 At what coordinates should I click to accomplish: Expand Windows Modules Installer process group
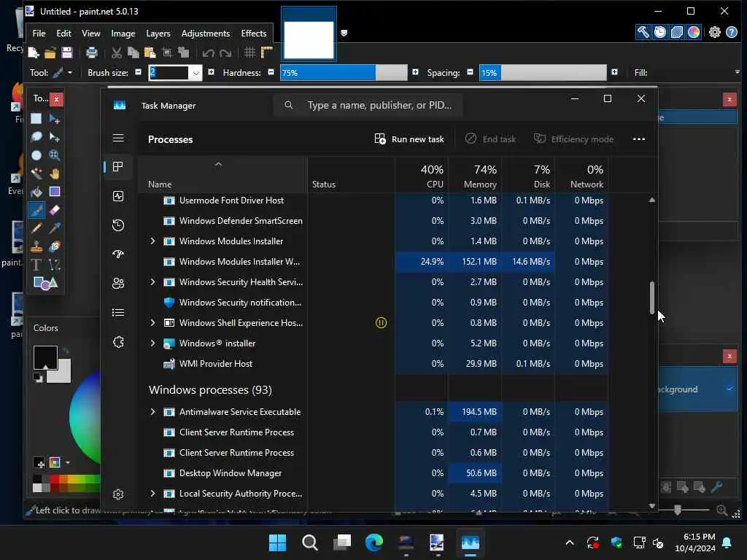(x=152, y=241)
